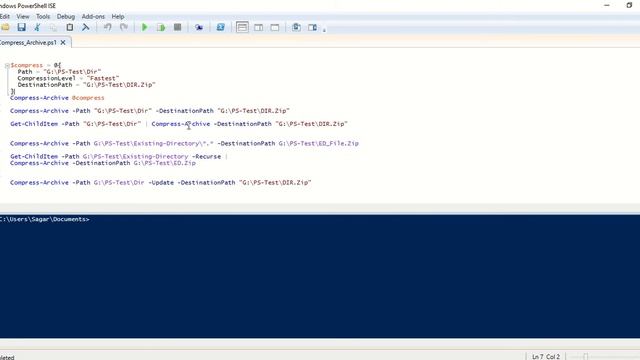The height and width of the screenshot is (360, 640).
Task: Click 'Get-ChildItem' on the Existing-Directory line
Action: tap(34, 157)
